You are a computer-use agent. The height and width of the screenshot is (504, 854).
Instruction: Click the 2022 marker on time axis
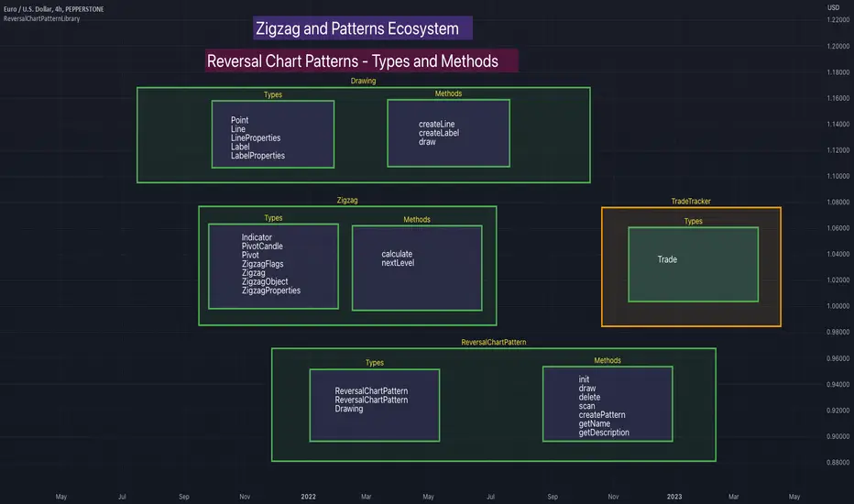click(x=308, y=497)
